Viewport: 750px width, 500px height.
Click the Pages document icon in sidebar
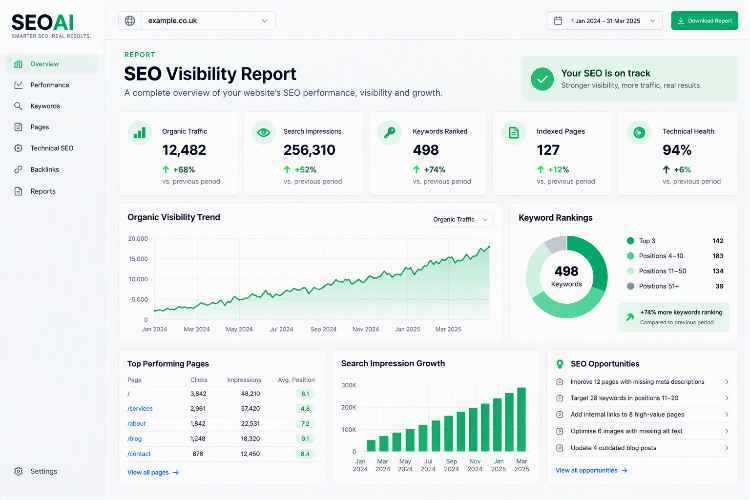(x=18, y=127)
